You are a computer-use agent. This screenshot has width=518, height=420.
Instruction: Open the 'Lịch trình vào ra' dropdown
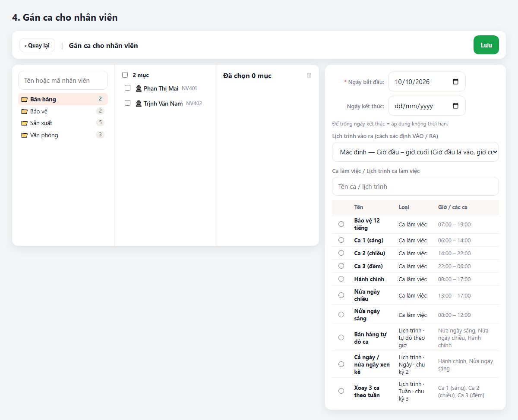pos(415,152)
